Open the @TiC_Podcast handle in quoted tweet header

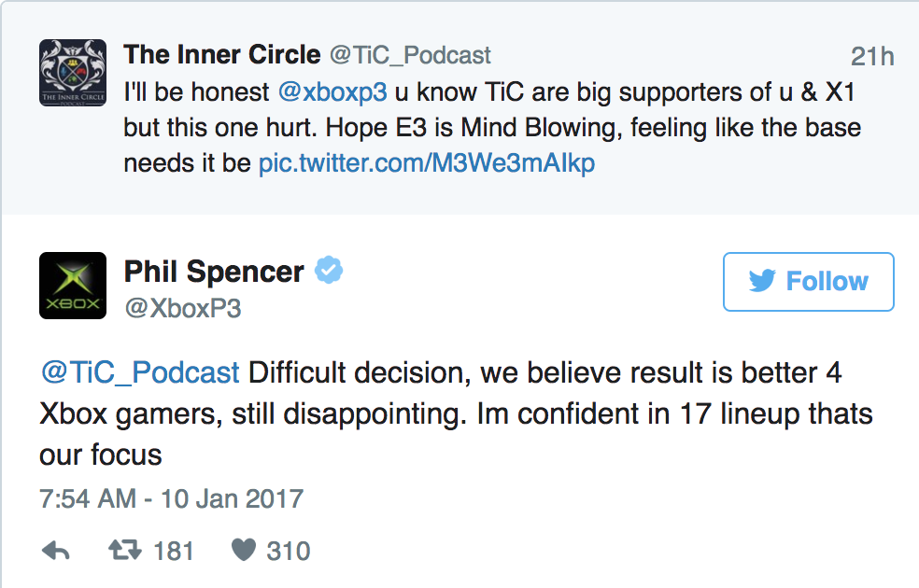click(x=410, y=56)
